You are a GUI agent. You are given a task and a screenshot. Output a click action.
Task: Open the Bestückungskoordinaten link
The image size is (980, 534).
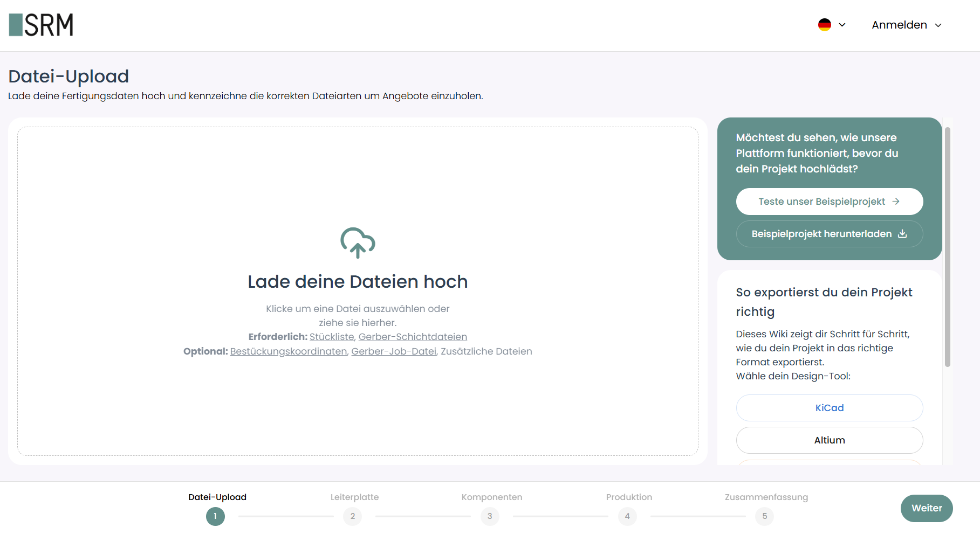coord(288,351)
